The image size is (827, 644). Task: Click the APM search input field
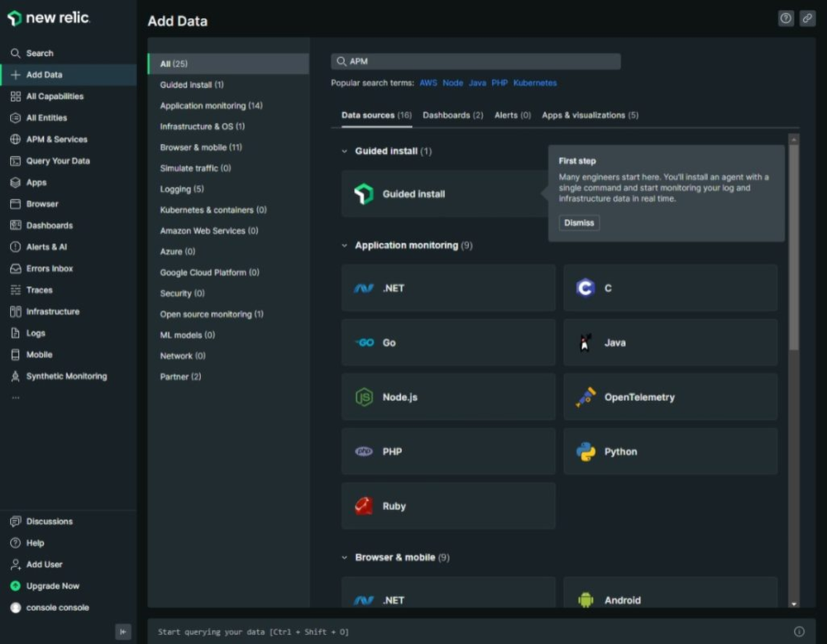tap(480, 62)
